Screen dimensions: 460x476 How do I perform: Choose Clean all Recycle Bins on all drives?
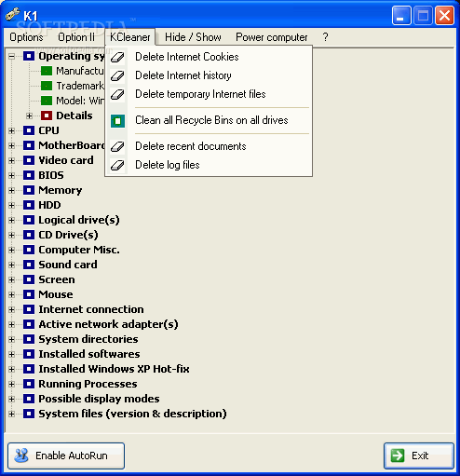pos(209,120)
